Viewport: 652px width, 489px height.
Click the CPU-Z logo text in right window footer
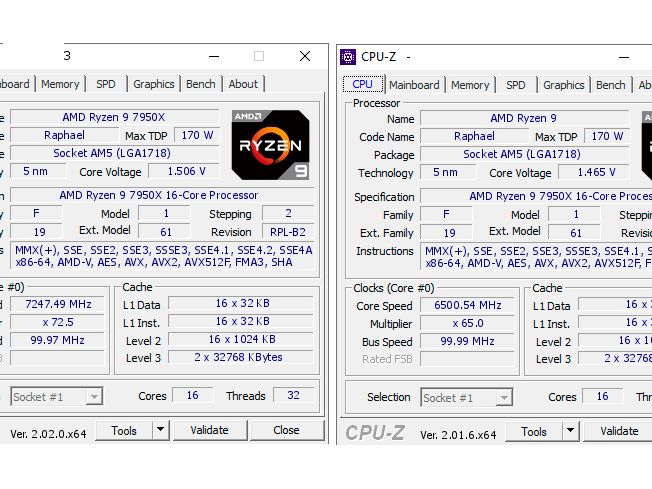click(375, 433)
